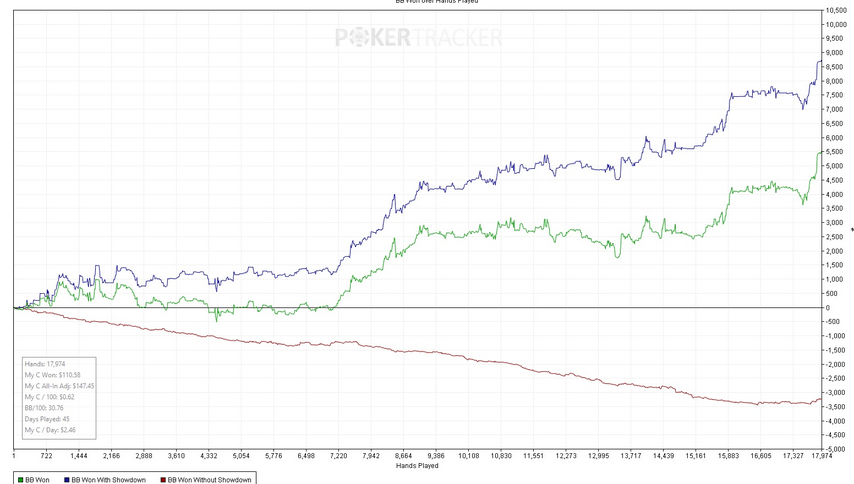
Task: Click the x-axis tick label "7,942"
Action: 371,456
